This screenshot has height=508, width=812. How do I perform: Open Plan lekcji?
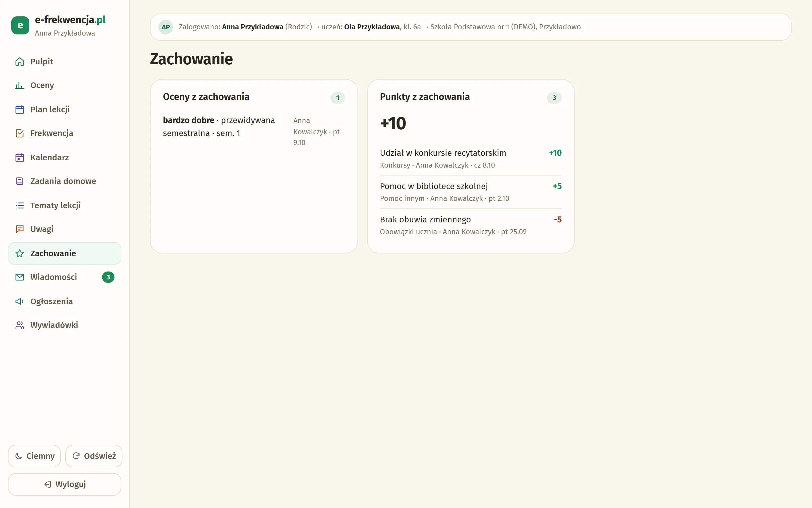tap(64, 110)
